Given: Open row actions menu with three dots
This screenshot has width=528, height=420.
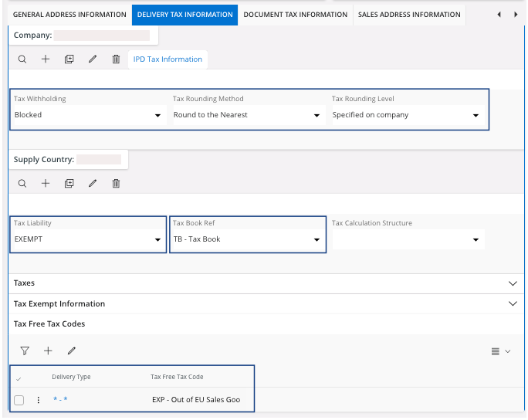Looking at the screenshot, I should tap(38, 400).
